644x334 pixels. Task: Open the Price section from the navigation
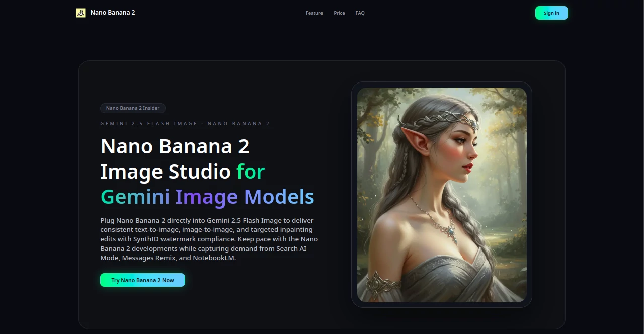[339, 13]
